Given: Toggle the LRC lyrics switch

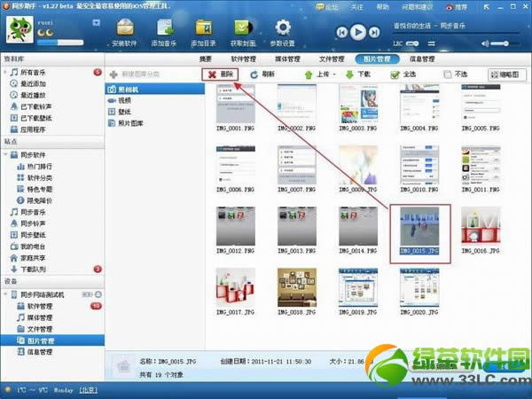Looking at the screenshot, I should (412, 43).
